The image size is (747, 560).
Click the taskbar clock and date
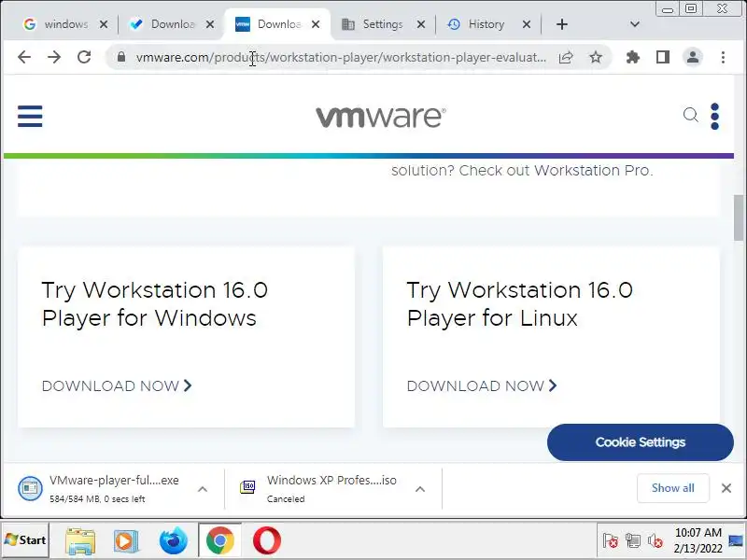(x=698, y=540)
